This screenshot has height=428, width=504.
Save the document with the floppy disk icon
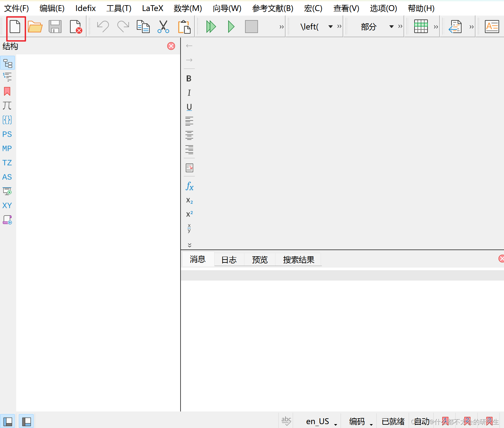(x=55, y=27)
